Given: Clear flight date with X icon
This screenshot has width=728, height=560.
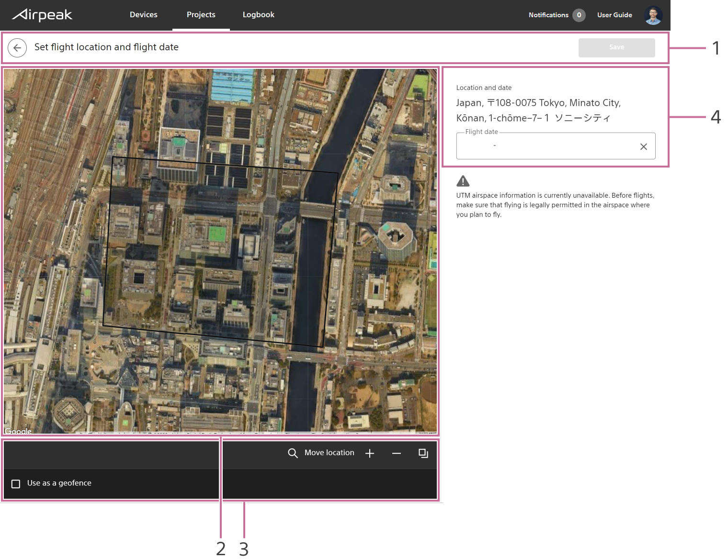Looking at the screenshot, I should coord(644,147).
